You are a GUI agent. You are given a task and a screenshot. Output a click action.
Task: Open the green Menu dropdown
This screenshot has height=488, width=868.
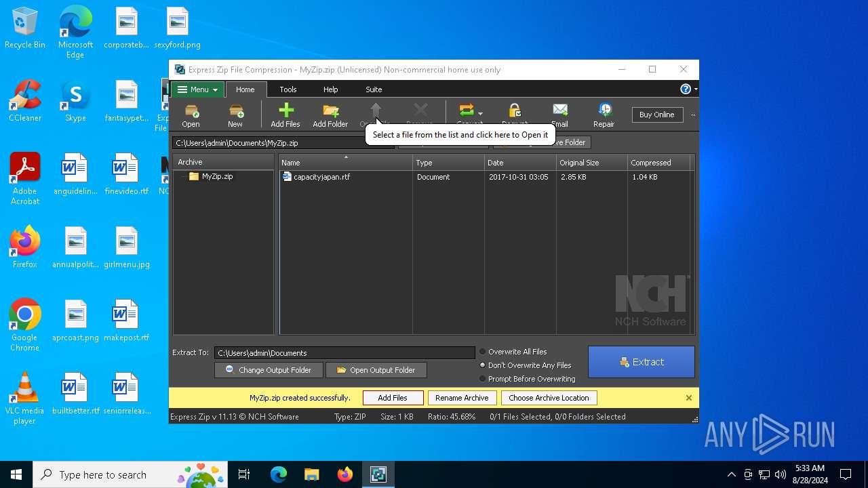197,89
